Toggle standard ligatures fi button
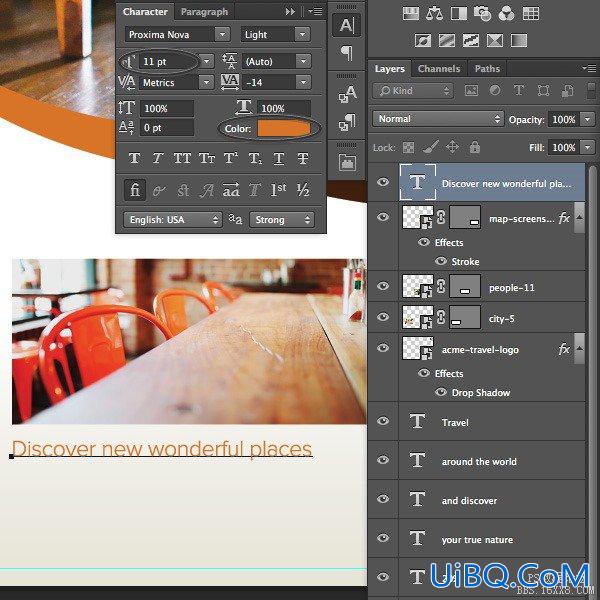600x600 pixels. pyautogui.click(x=135, y=189)
